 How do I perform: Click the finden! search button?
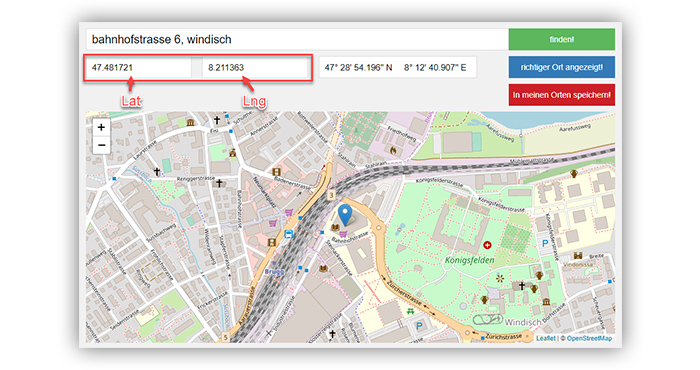coord(562,39)
